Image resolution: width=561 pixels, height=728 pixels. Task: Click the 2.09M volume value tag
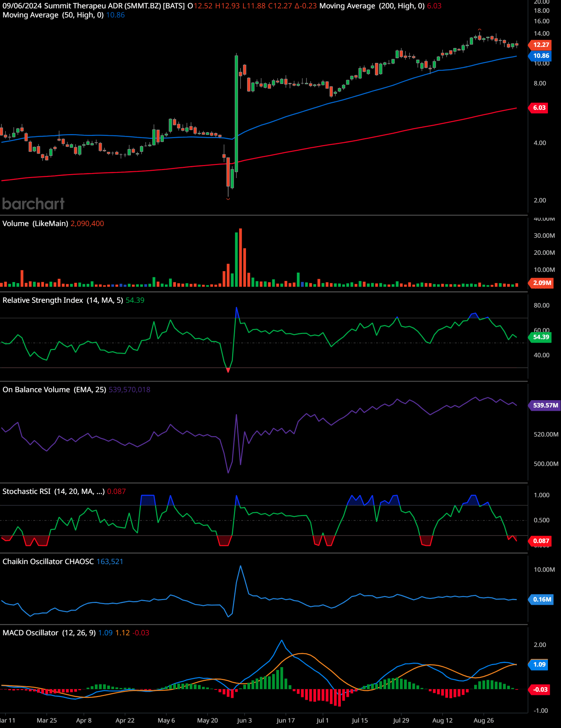[541, 283]
